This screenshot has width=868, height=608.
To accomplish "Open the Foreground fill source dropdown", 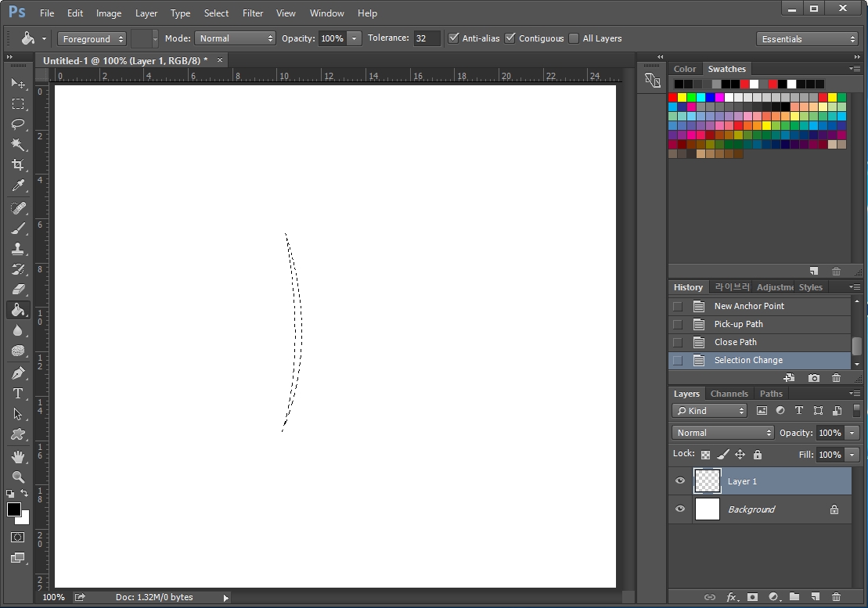I will 92,38.
